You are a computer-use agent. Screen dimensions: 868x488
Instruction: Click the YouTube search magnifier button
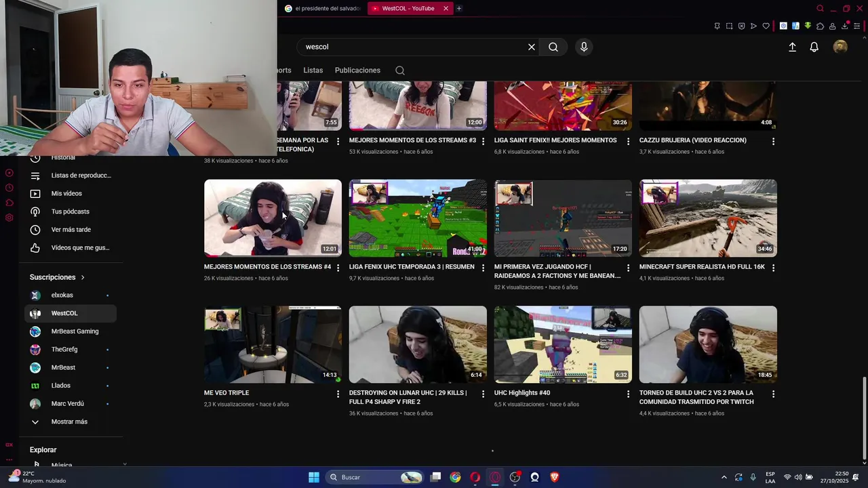point(553,47)
